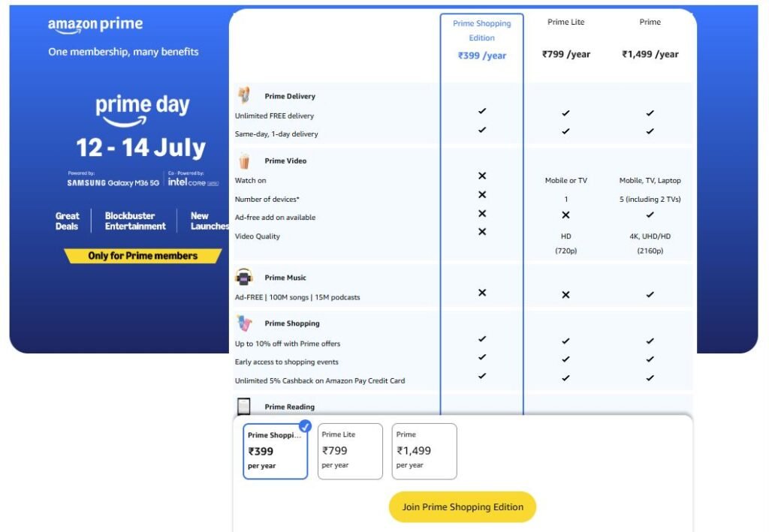Viewport: 769px width, 532px height.
Task: Click '12 - 14 July' date text
Action: point(140,148)
